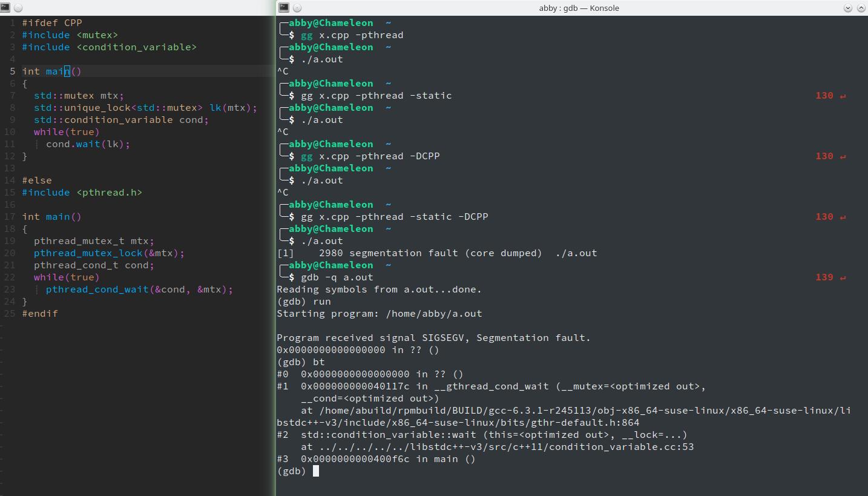Click the 'gg x.cpp -pthread -static' command
This screenshot has height=496, width=868.
click(x=376, y=96)
